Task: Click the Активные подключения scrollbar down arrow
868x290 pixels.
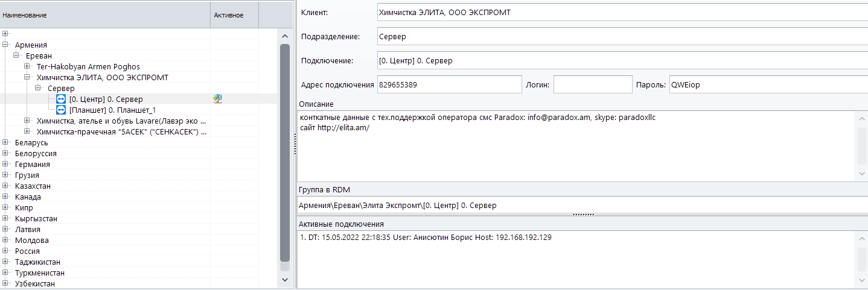Action: click(862, 280)
